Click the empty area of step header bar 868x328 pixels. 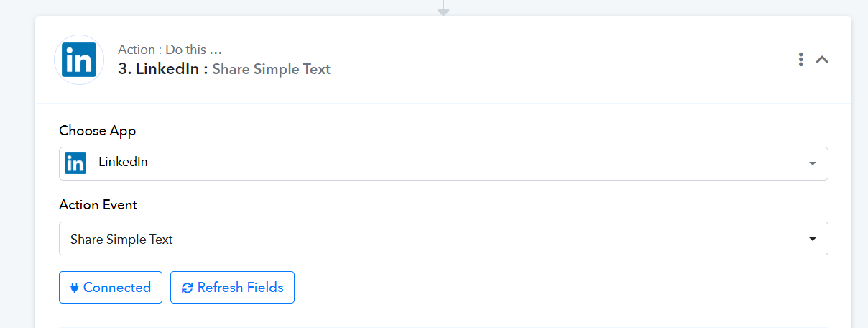click(x=560, y=60)
